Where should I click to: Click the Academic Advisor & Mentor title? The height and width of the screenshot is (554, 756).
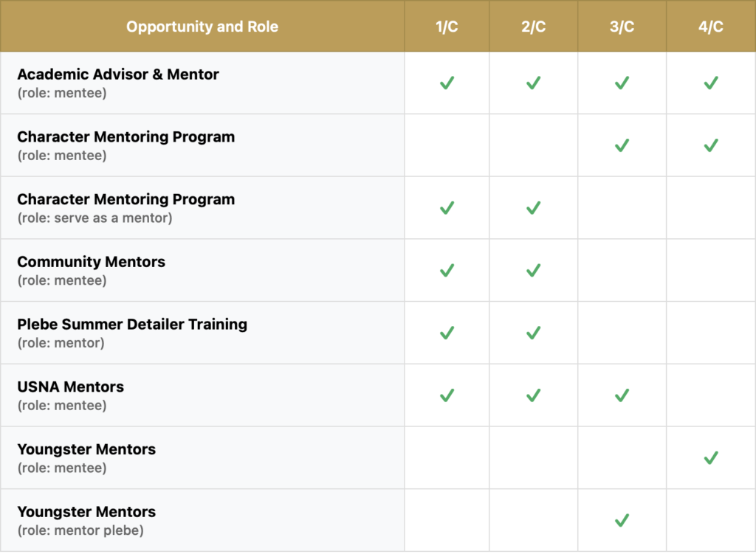click(118, 75)
